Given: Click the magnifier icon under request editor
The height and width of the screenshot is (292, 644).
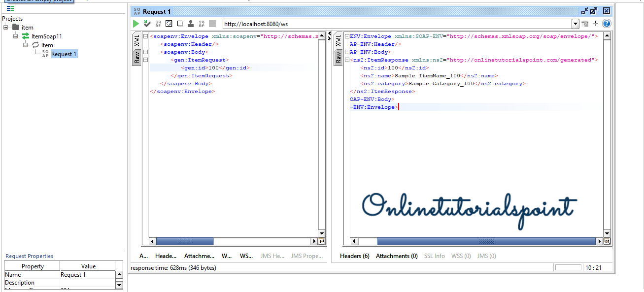Looking at the screenshot, I should coord(322,241).
